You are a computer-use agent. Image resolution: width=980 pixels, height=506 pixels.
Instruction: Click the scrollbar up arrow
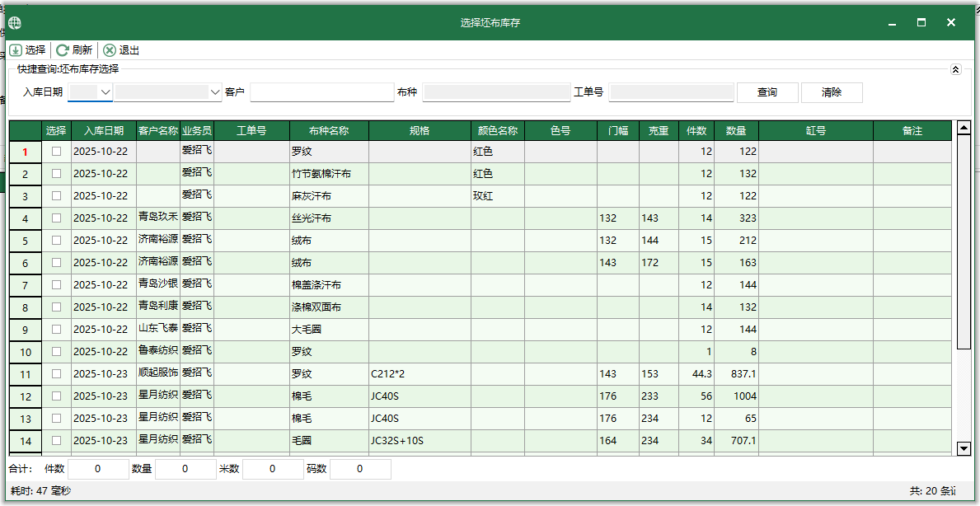click(962, 128)
